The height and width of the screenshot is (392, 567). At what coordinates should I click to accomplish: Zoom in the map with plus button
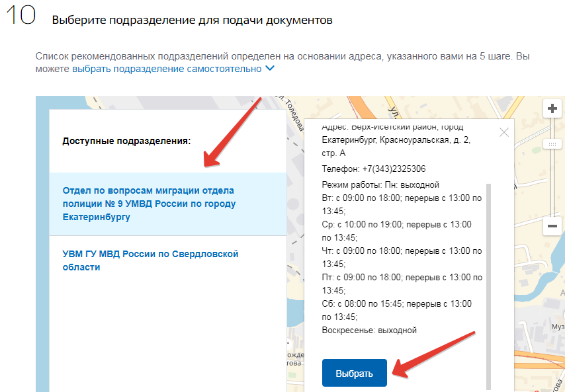[x=552, y=108]
